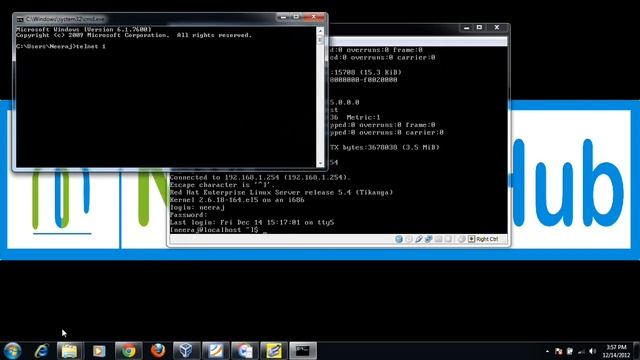Screen dimensions: 640x360
Task: Switch to the cmd.exe taskbar button
Action: tap(303, 351)
